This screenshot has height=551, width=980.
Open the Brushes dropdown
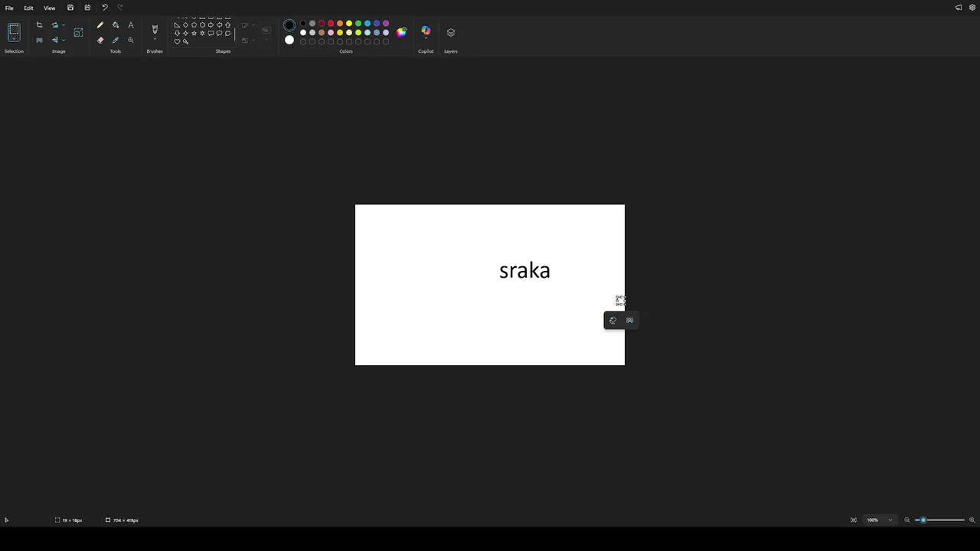click(x=155, y=41)
